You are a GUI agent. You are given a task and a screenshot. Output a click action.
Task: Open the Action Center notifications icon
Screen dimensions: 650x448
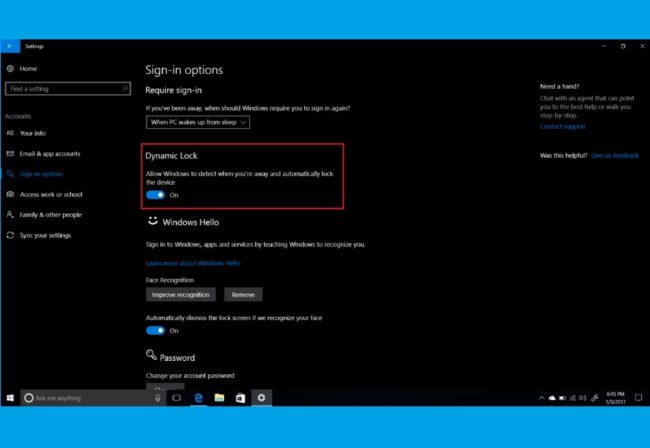coord(638,398)
